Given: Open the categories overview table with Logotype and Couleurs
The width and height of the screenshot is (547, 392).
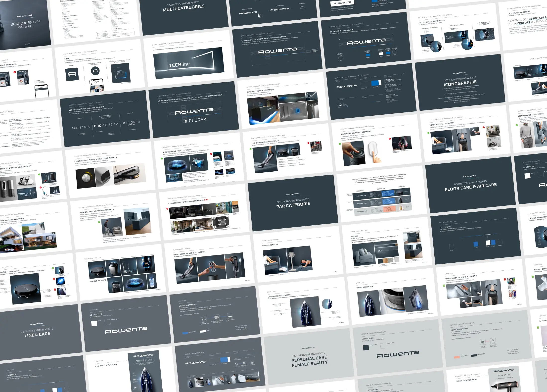Looking at the screenshot, I should tap(382, 194).
